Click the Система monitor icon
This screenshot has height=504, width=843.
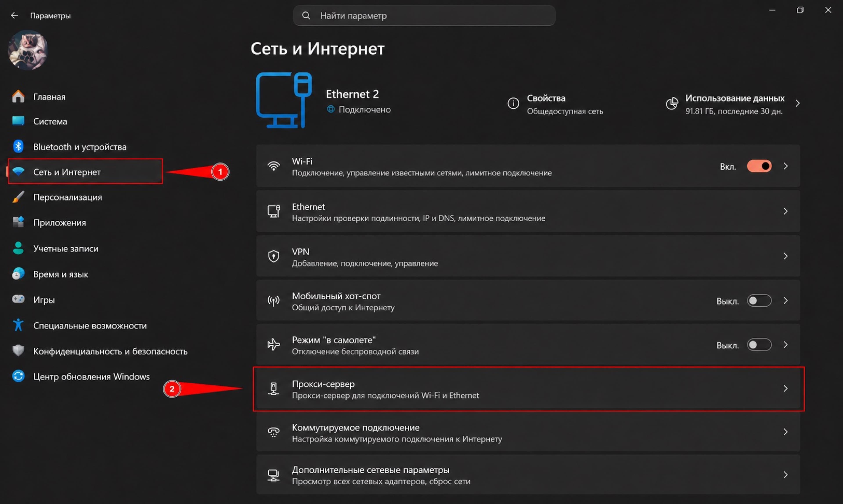[18, 121]
